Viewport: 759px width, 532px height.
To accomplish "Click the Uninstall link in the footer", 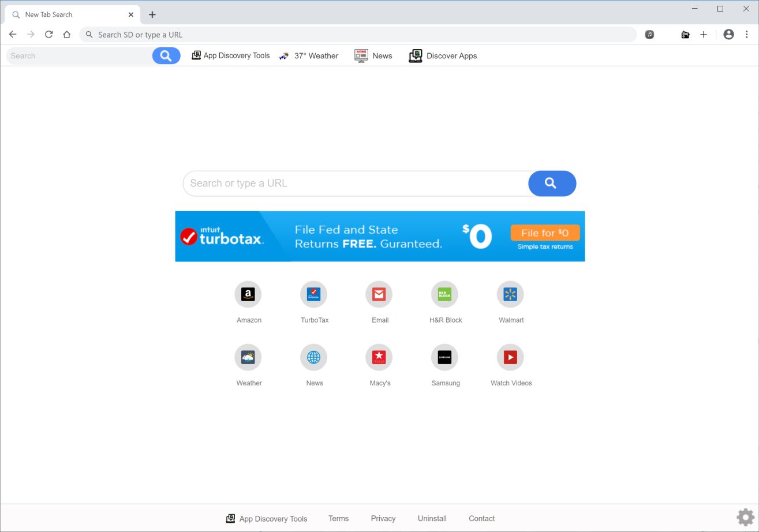I will coord(432,519).
